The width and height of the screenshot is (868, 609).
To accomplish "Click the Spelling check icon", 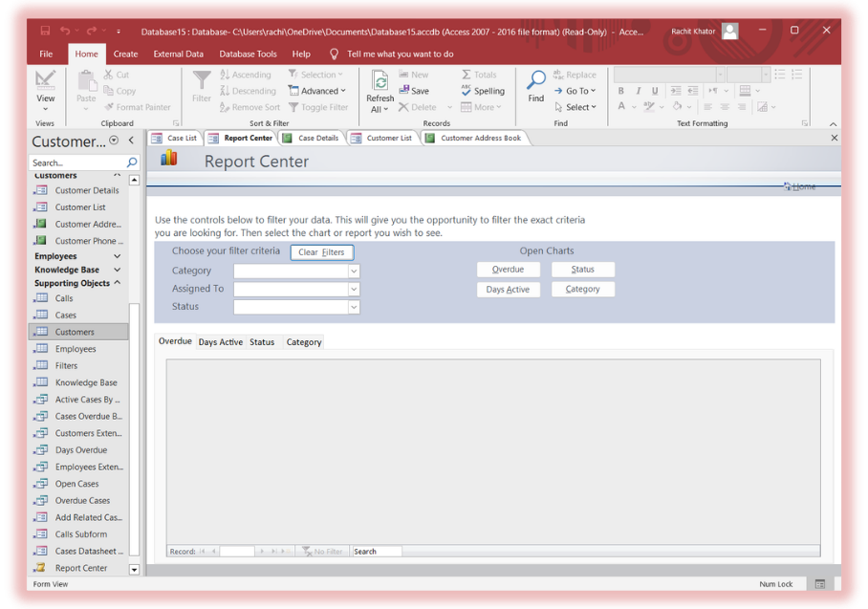I will point(467,91).
